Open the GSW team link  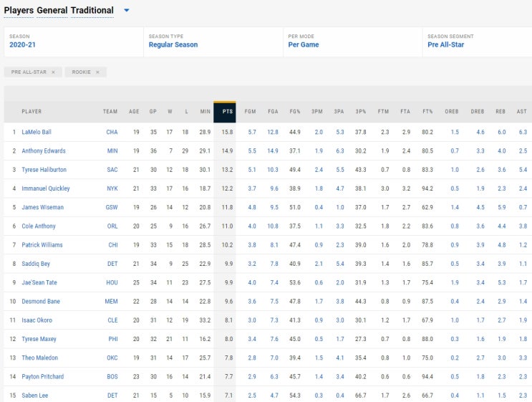point(112,207)
